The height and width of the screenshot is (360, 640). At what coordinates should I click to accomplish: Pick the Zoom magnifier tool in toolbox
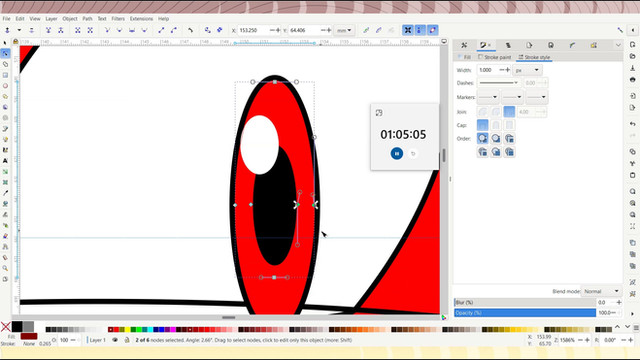5,268
